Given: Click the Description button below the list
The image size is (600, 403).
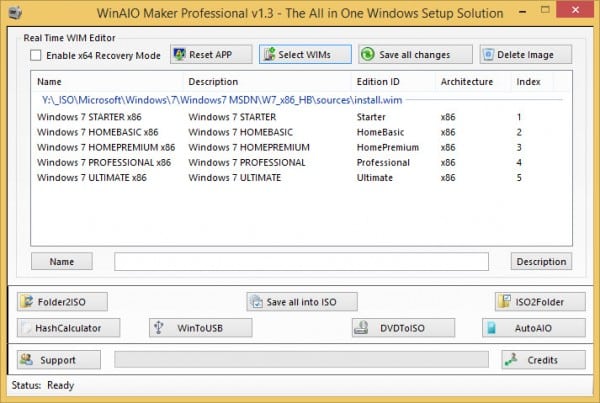Looking at the screenshot, I should click(541, 261).
